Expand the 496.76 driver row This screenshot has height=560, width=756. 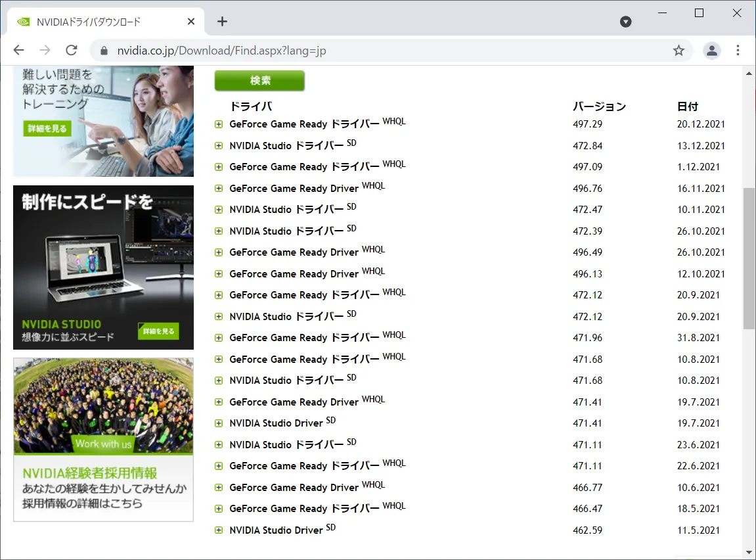[x=219, y=189]
